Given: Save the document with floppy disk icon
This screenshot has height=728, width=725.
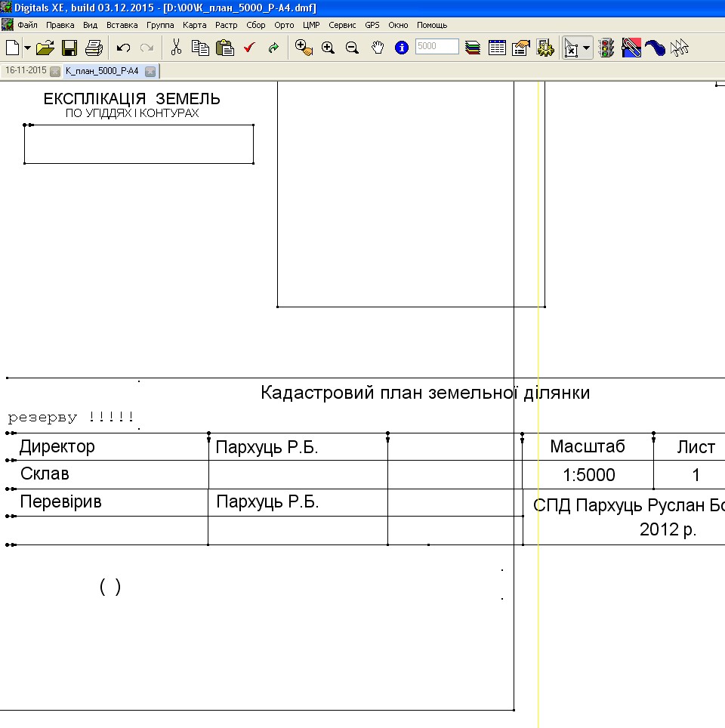Looking at the screenshot, I should click(69, 48).
